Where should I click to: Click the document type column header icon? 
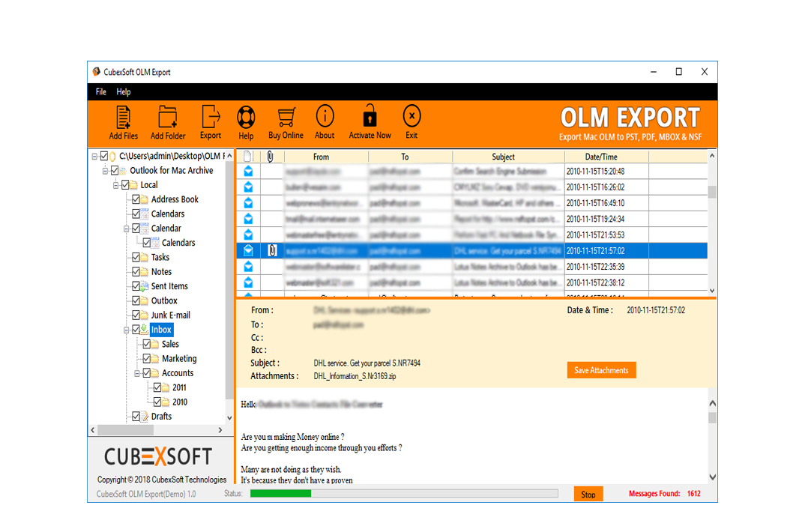coord(247,157)
